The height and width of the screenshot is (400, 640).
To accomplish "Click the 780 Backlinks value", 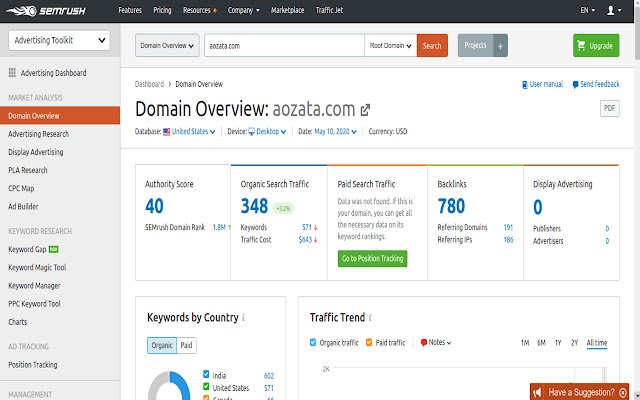I will click(x=451, y=206).
